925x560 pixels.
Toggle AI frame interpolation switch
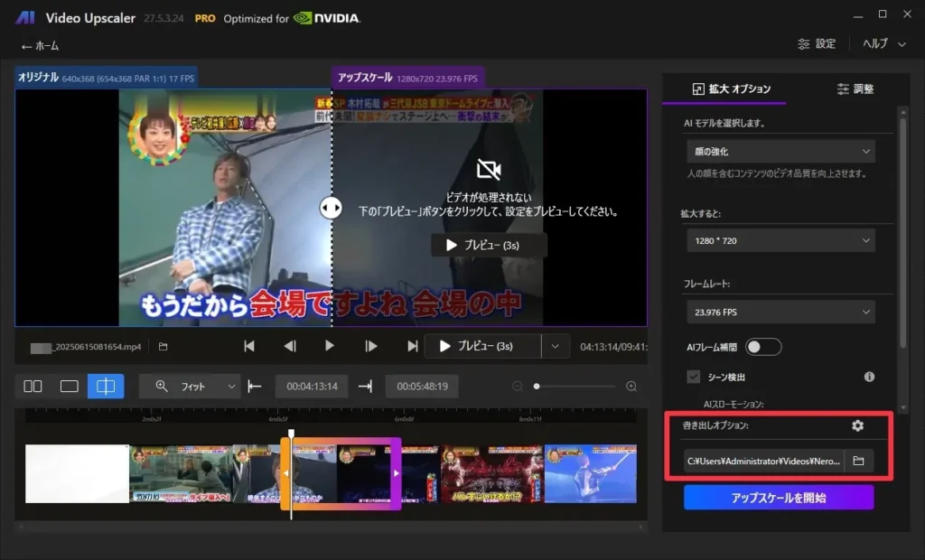(x=762, y=347)
